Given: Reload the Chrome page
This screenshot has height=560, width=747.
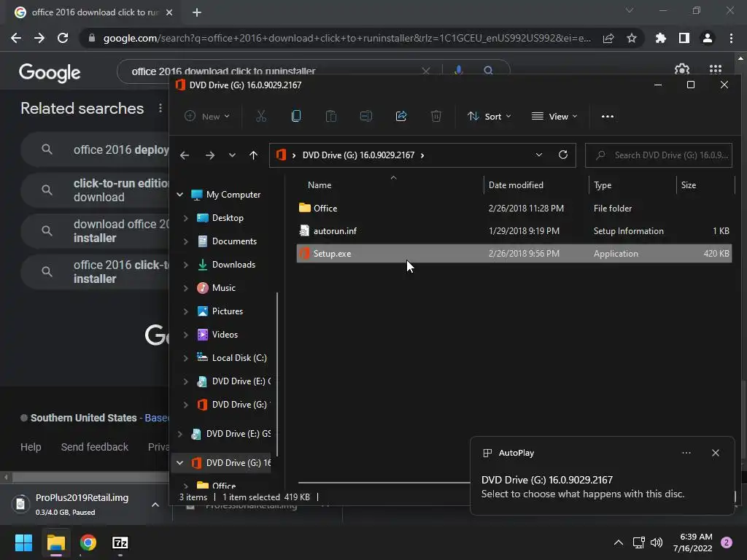Looking at the screenshot, I should point(63,38).
